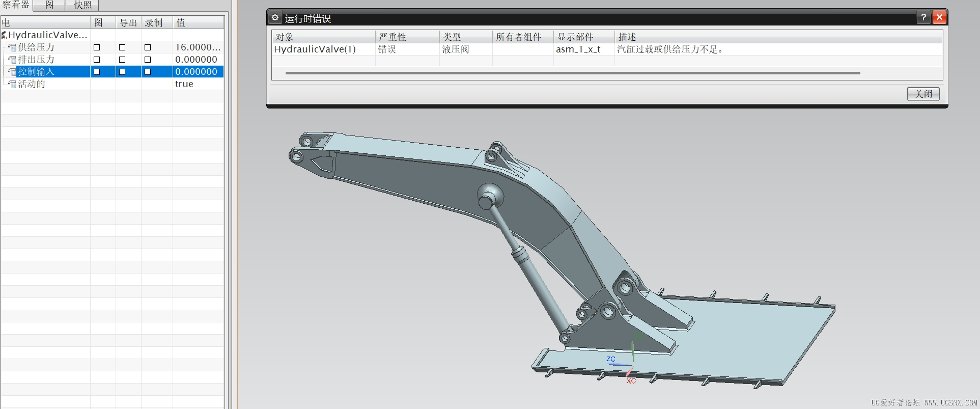Click the HydraulicValve node icon in the tree
980x409 pixels.
tap(4, 35)
